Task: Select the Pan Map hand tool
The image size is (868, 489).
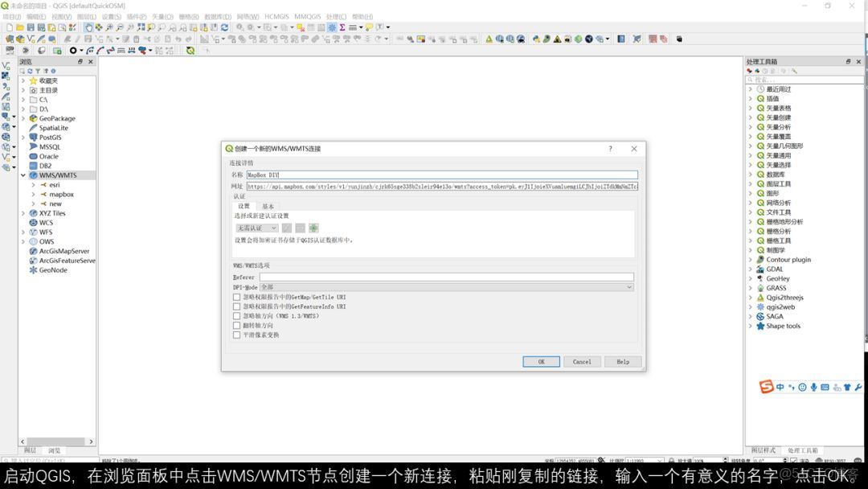Action: (88, 27)
